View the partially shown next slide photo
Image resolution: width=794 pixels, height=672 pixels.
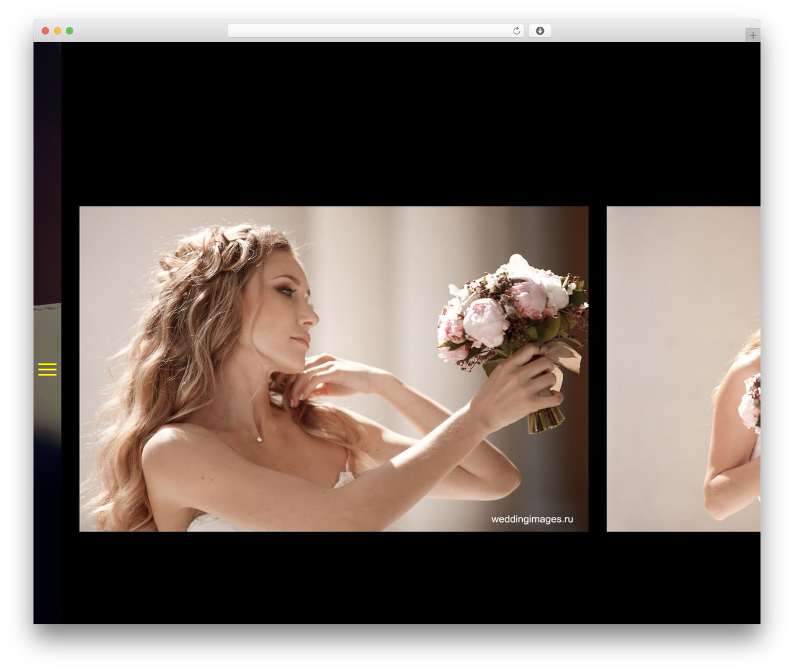(x=683, y=369)
